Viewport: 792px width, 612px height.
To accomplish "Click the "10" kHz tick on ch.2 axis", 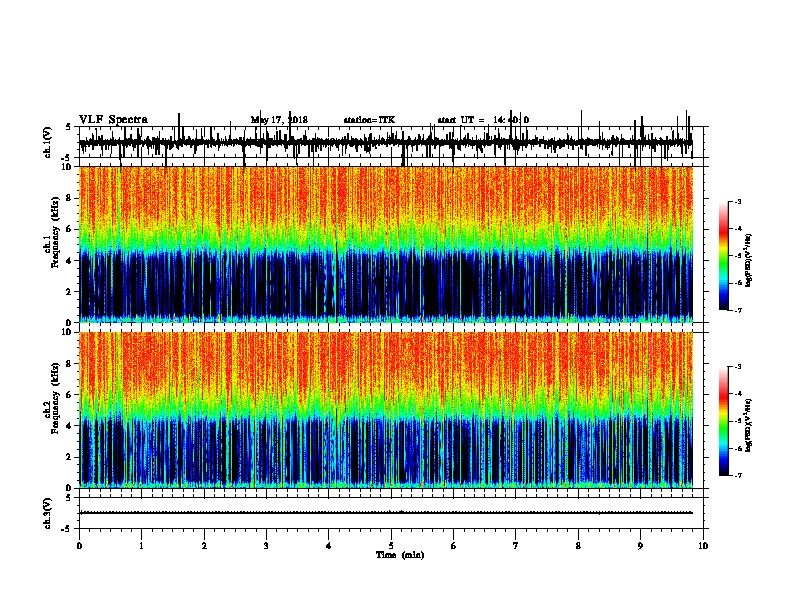I will click(67, 332).
